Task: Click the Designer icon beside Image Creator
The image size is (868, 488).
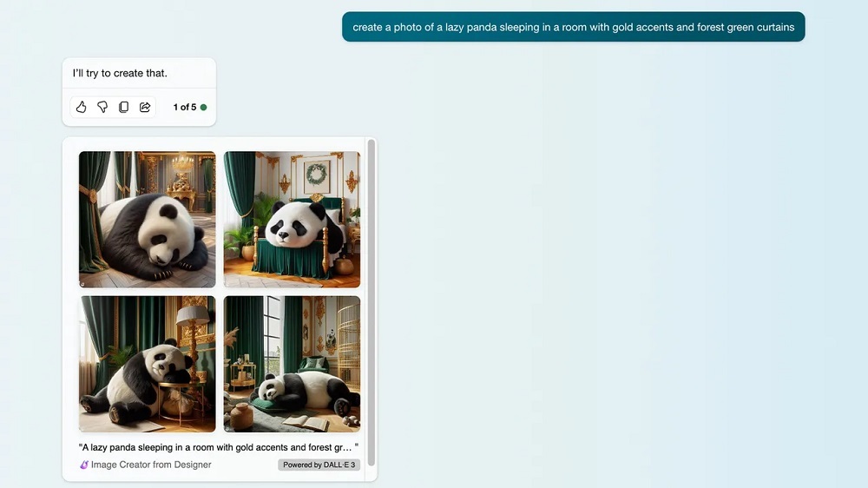Action: tap(83, 465)
